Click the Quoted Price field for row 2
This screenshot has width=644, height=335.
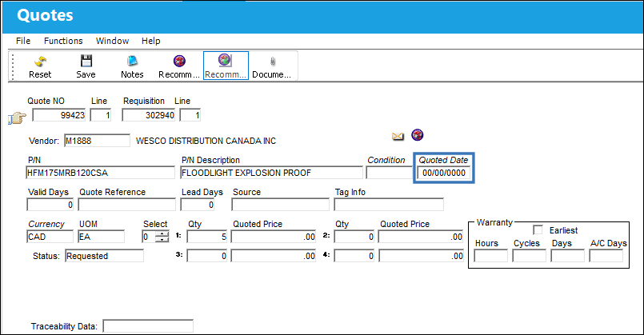point(421,237)
